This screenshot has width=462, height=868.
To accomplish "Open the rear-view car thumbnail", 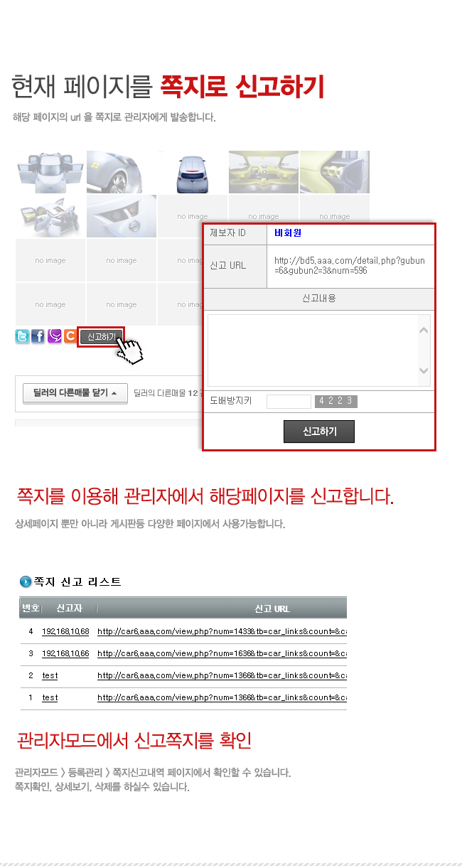I will (x=193, y=171).
